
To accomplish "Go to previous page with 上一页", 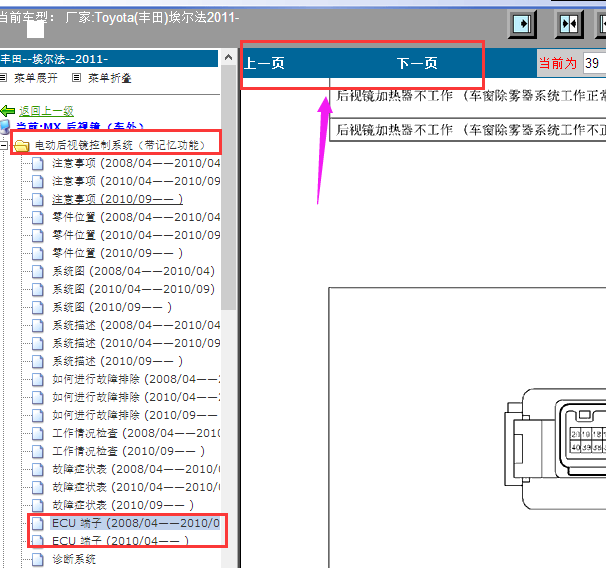I will (x=264, y=63).
